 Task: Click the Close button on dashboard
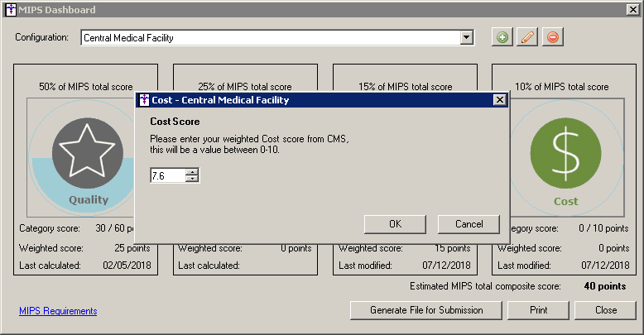pyautogui.click(x=605, y=310)
